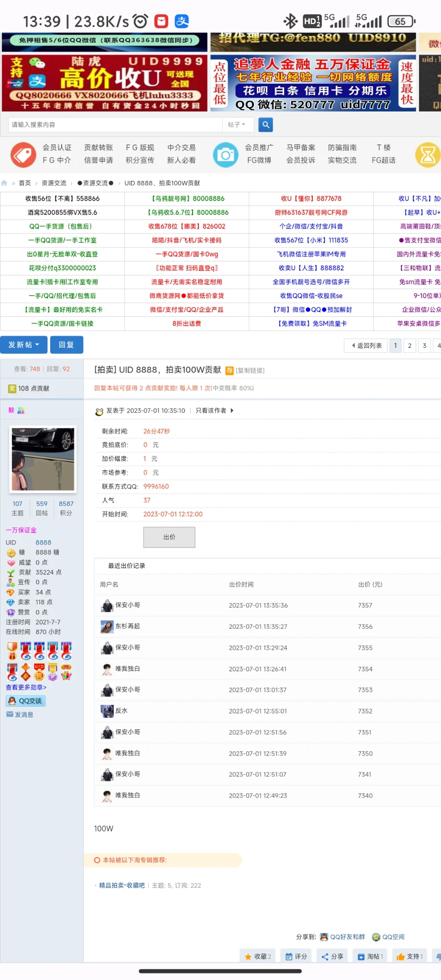Share via the 分享 icon button

point(332,957)
